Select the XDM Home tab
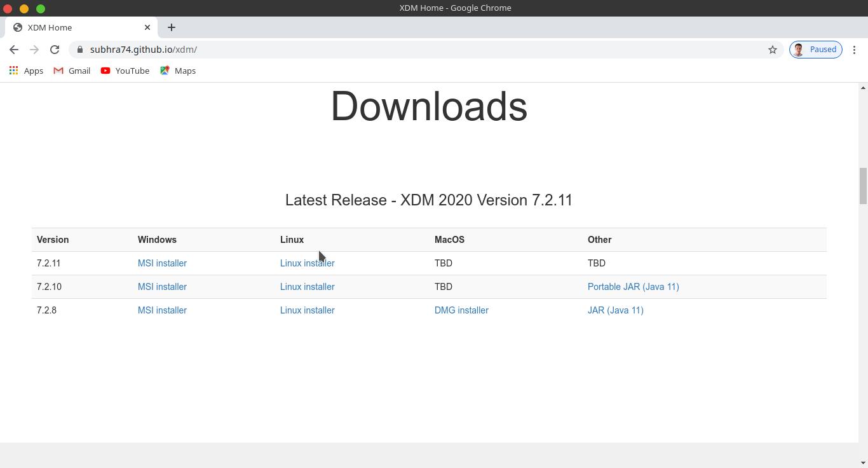Image resolution: width=868 pixels, height=468 pixels. [x=81, y=27]
